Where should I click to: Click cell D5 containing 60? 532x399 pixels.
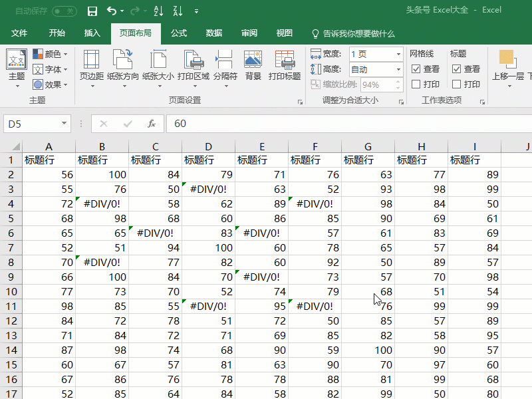click(x=208, y=219)
